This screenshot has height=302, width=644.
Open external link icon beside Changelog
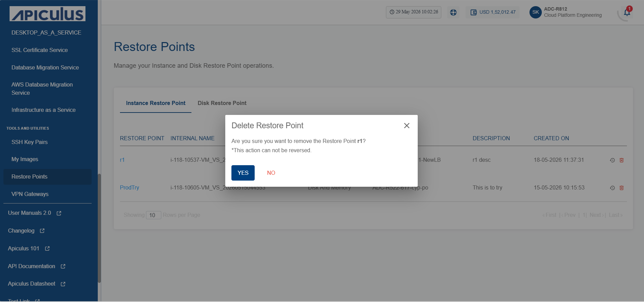pos(42,231)
